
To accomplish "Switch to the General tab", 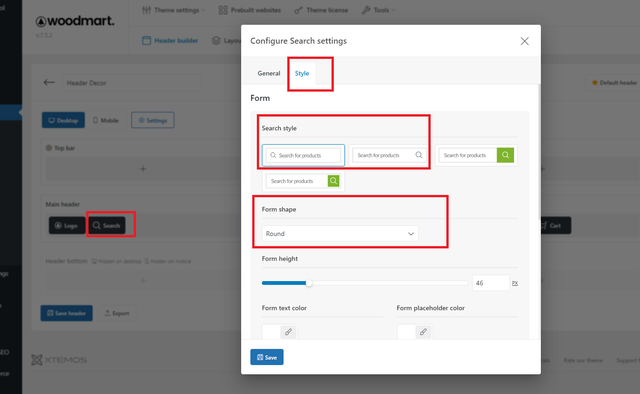I will pyautogui.click(x=269, y=73).
